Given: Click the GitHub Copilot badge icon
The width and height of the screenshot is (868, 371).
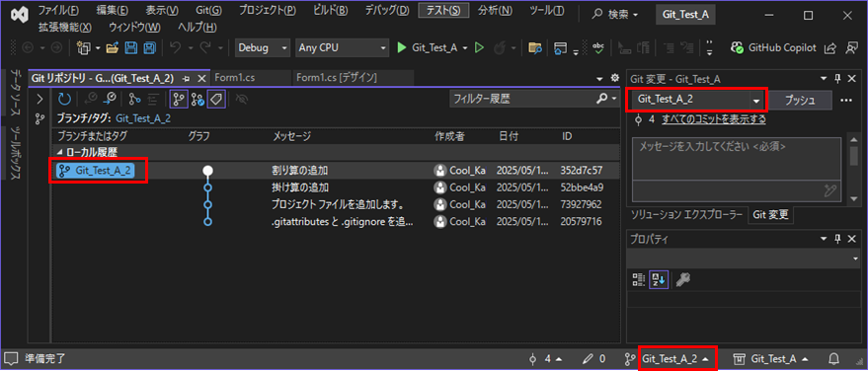Looking at the screenshot, I should click(738, 48).
